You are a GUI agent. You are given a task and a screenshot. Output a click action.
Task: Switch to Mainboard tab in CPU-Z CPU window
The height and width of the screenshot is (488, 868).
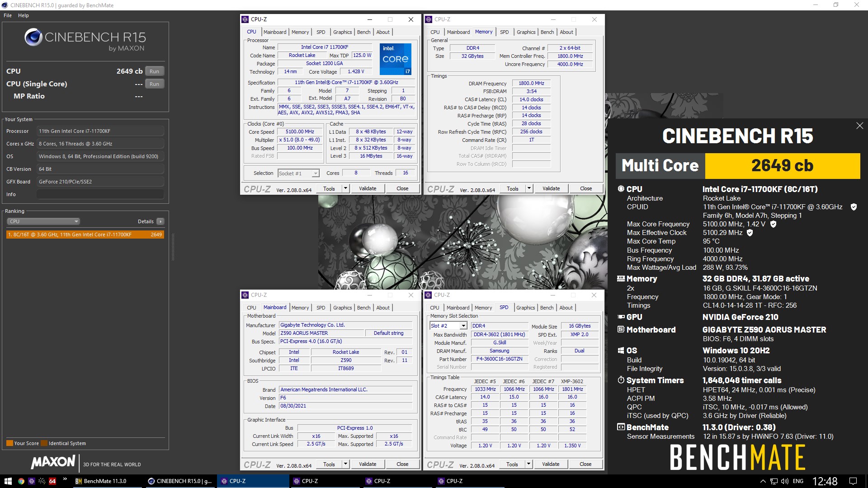[x=275, y=32]
